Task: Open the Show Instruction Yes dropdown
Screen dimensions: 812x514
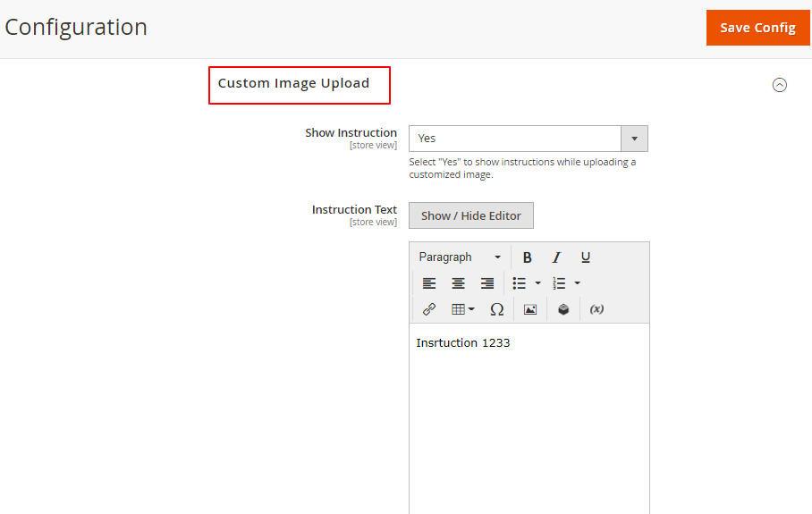Action: 528,139
